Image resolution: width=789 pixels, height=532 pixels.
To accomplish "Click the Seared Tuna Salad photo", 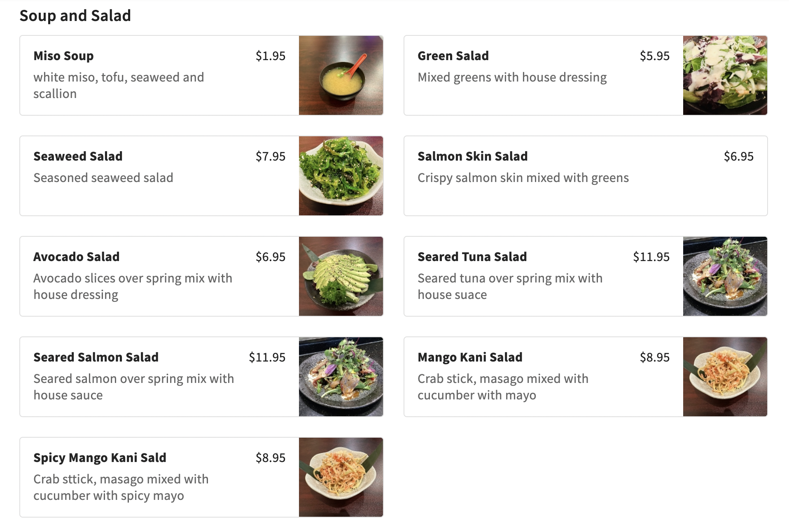I will tap(725, 276).
